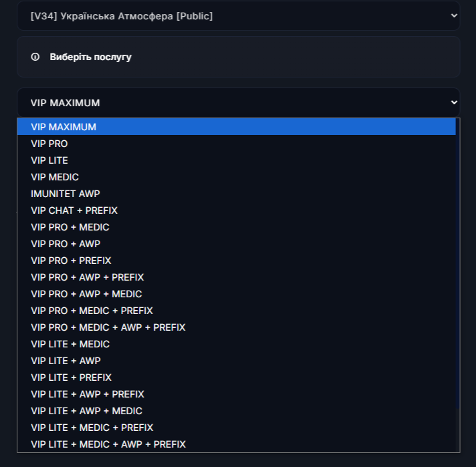This screenshot has height=467, width=476.
Task: Pick the VIP PRO + AWP option
Action: tap(66, 244)
